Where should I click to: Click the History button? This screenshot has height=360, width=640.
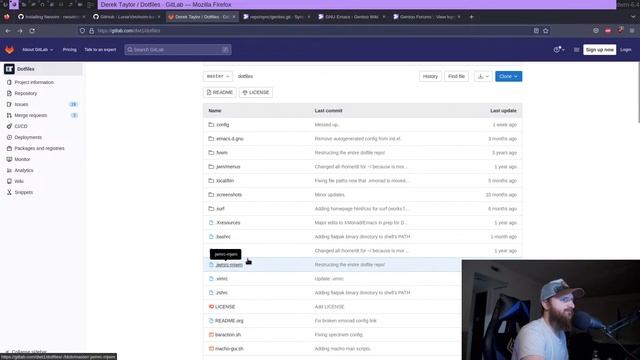coord(430,76)
